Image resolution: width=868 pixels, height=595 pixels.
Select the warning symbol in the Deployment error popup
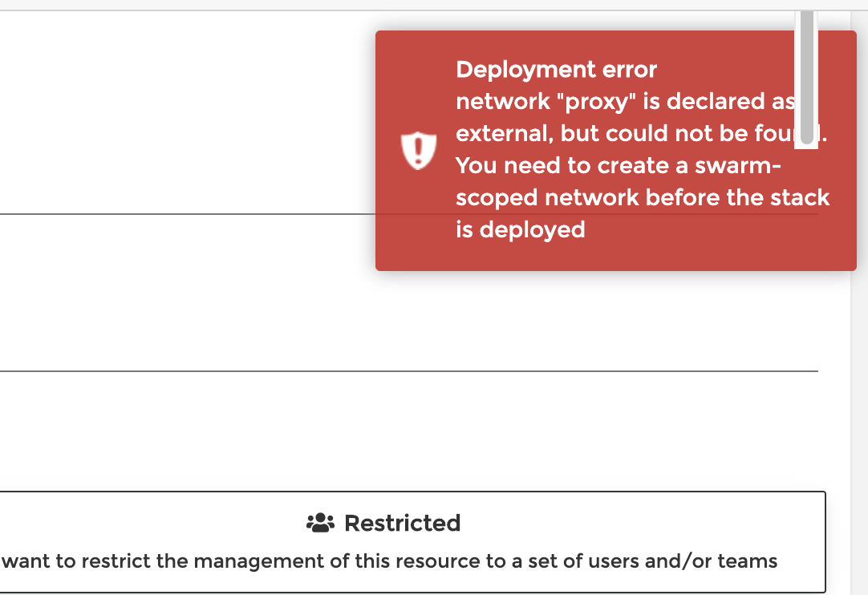[x=418, y=149]
